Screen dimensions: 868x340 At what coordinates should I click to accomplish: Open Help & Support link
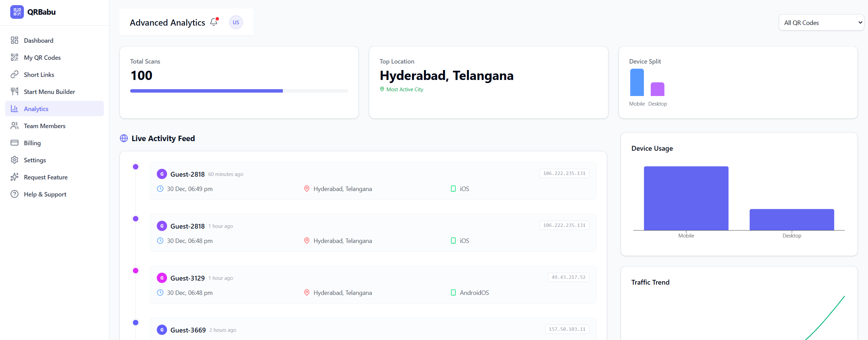[x=55, y=194]
